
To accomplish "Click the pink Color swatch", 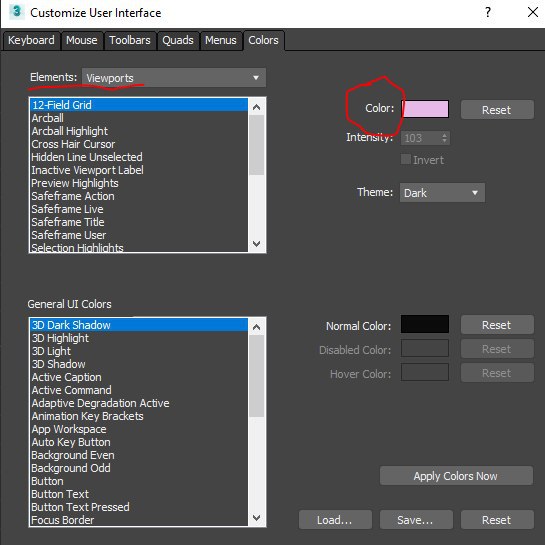I will coord(425,109).
